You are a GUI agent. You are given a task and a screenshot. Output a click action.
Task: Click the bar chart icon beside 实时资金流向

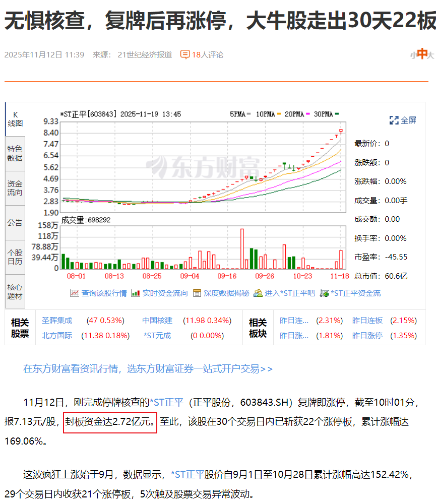click(136, 293)
